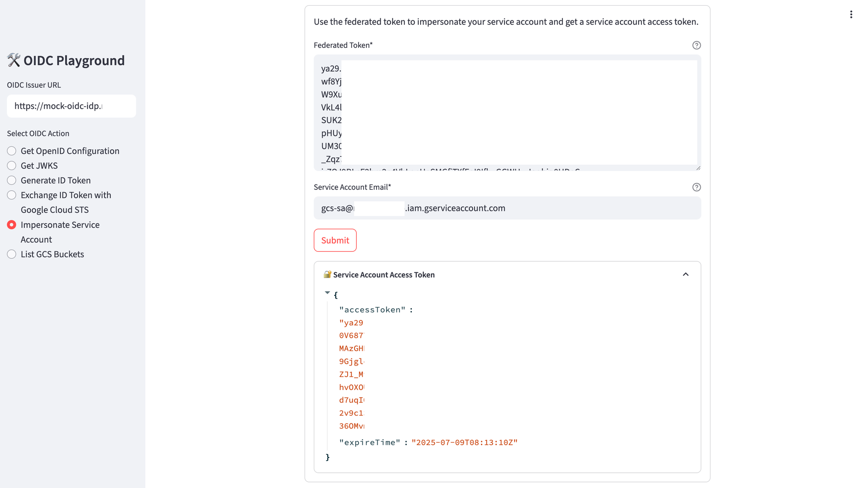Click the expireTime value in the JSON output
Screen dimensions: 868x488
(x=464, y=442)
